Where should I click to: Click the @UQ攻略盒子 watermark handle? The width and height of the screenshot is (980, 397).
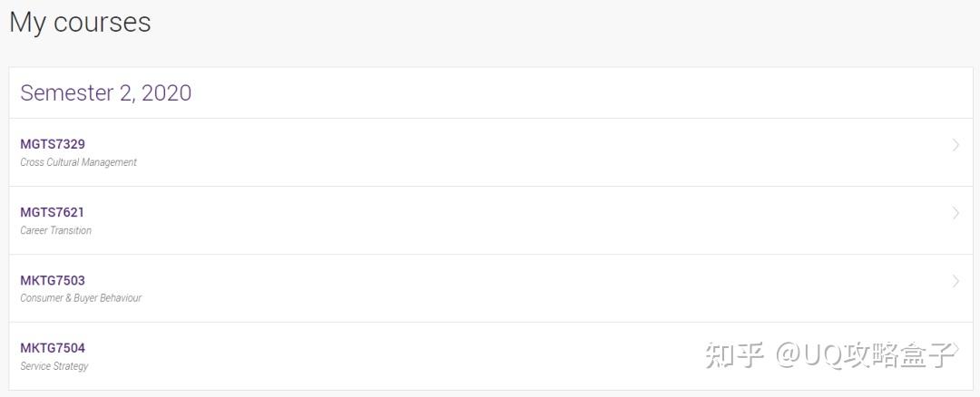tap(866, 354)
